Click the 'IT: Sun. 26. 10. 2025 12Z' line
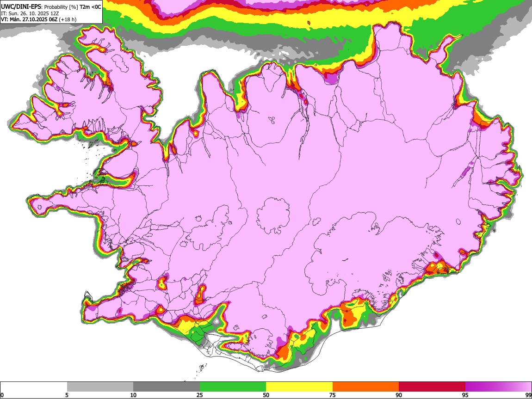This screenshot has width=532, height=399. (x=30, y=13)
